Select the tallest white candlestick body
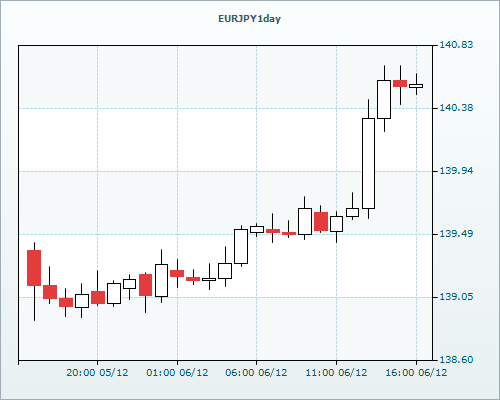The width and height of the screenshot is (500, 400). [368, 163]
